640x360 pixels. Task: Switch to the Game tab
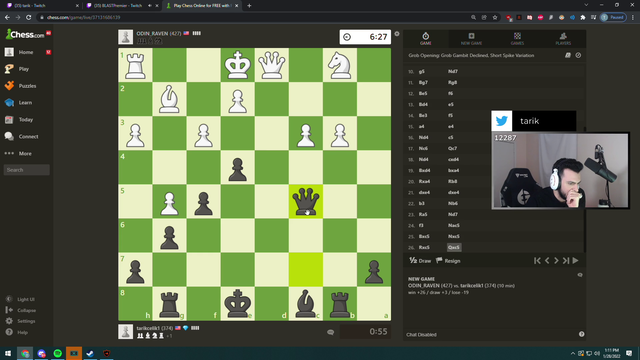(x=425, y=39)
